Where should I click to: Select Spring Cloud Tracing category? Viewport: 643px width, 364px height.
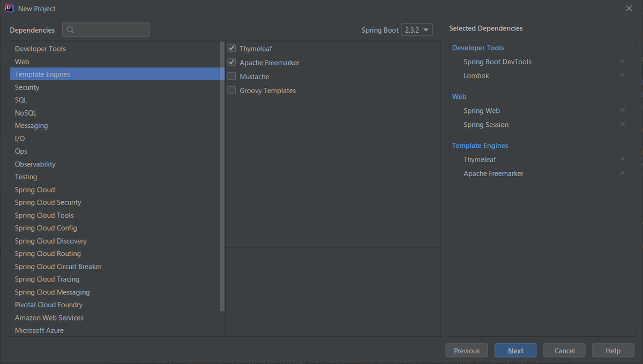tap(115, 279)
